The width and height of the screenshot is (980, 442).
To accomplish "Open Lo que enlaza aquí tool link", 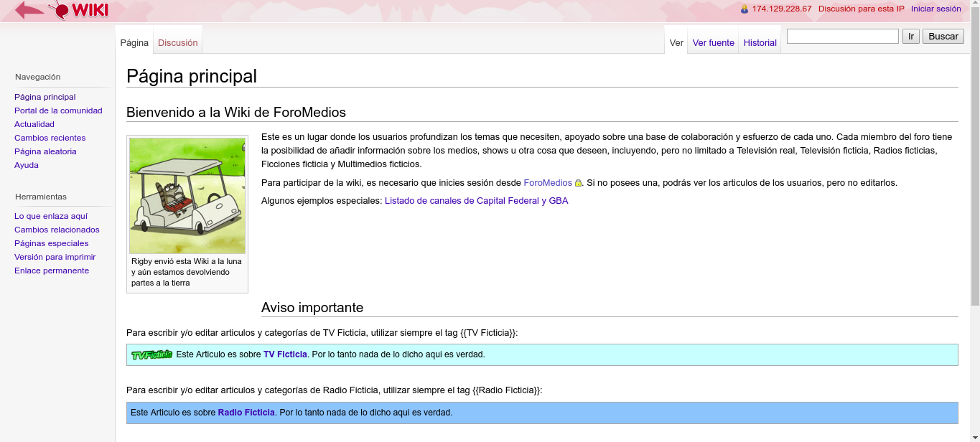I will point(51,216).
